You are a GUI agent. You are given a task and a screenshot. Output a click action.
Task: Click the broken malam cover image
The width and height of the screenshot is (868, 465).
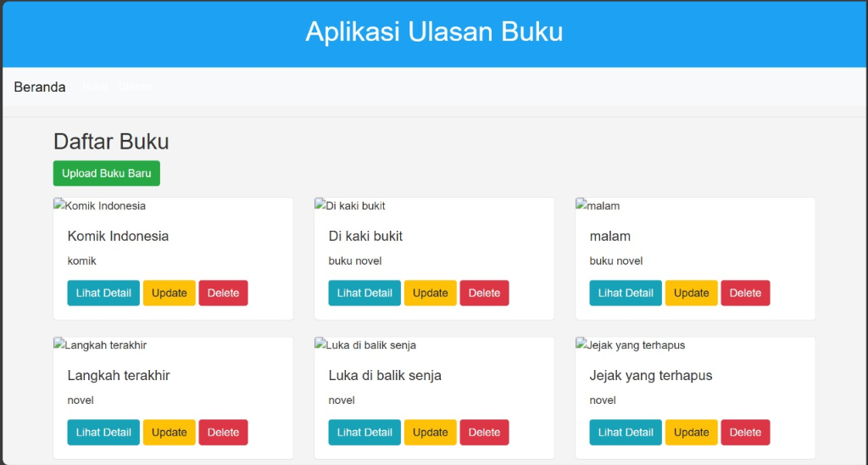[598, 205]
